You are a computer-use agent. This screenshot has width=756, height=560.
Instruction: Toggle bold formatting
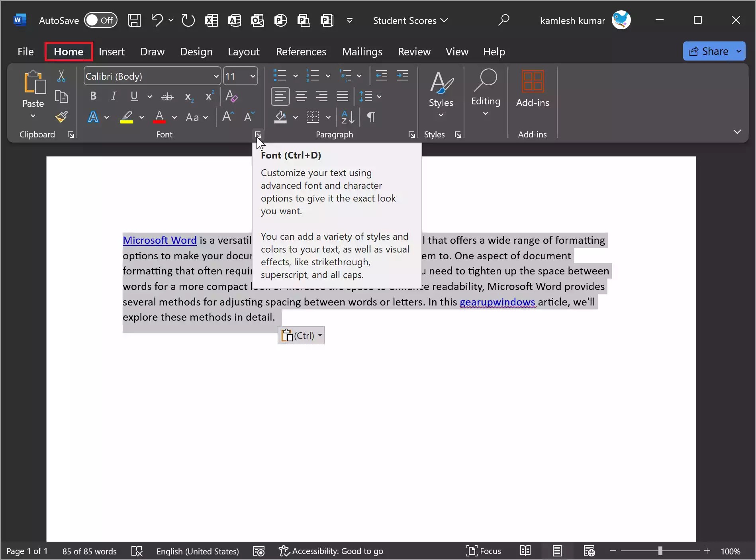(93, 96)
